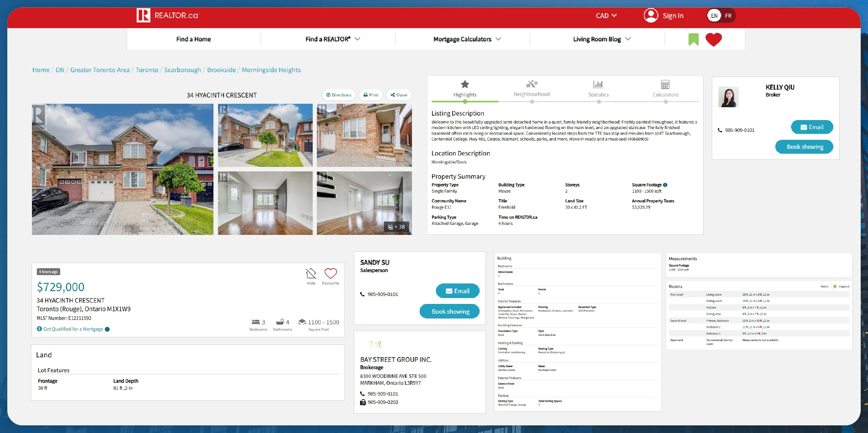Click the Hide listing house icon
Screen dimensions: 868x433
coord(311,274)
